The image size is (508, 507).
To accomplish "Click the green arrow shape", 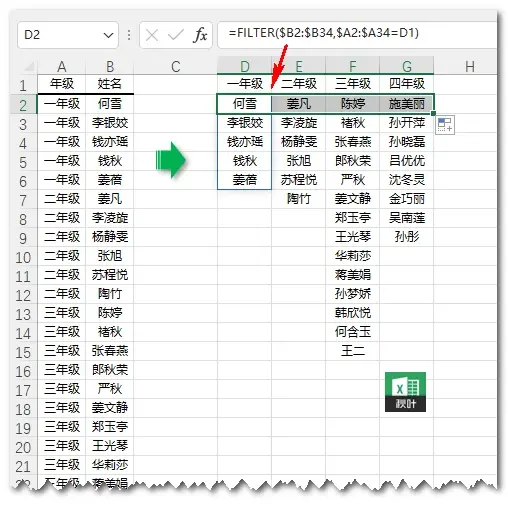I will (x=171, y=160).
